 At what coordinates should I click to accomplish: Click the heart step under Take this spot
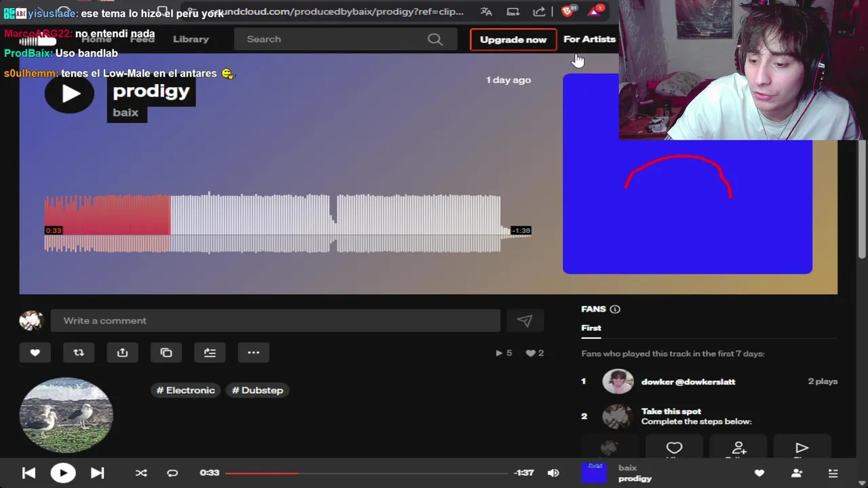pyautogui.click(x=674, y=448)
